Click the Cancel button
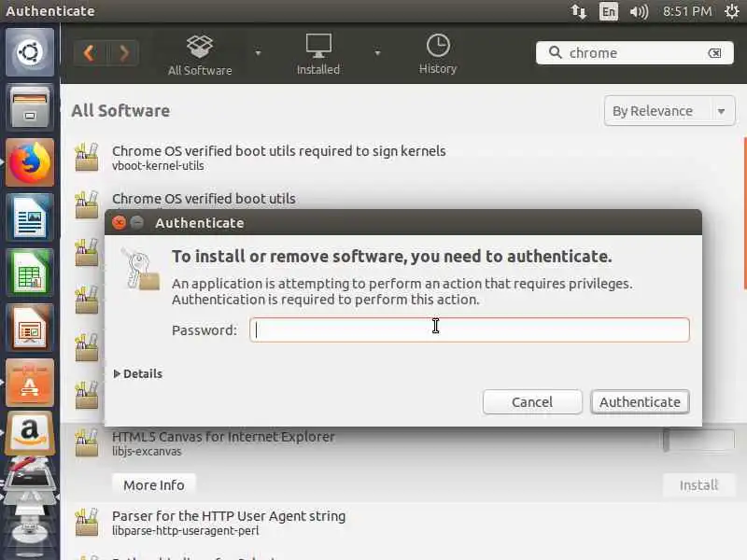 (x=532, y=402)
